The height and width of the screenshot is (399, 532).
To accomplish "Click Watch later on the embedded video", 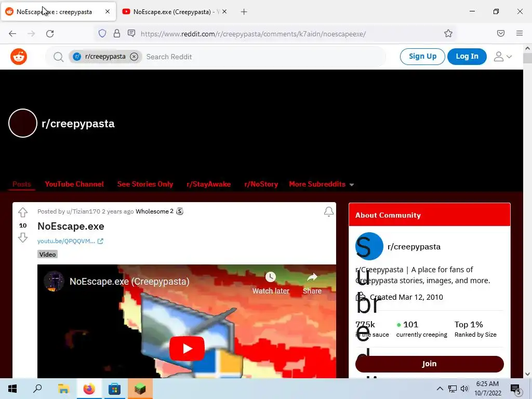I will point(270,283).
